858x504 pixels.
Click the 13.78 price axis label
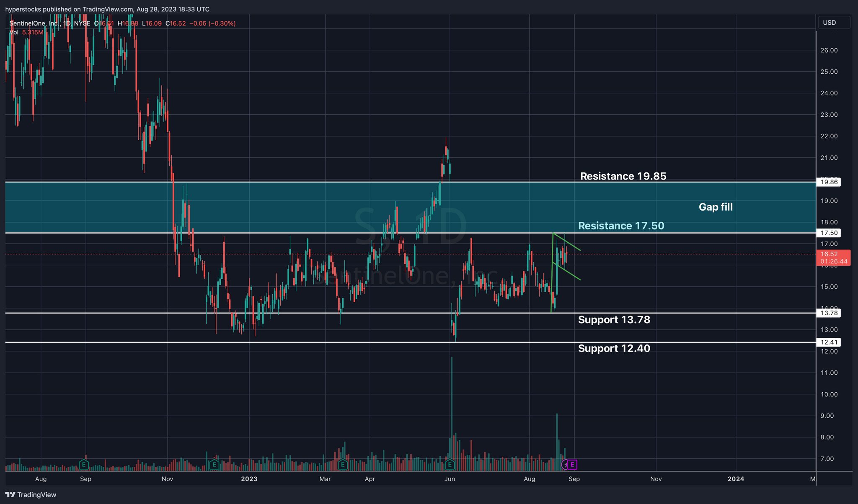click(x=829, y=313)
